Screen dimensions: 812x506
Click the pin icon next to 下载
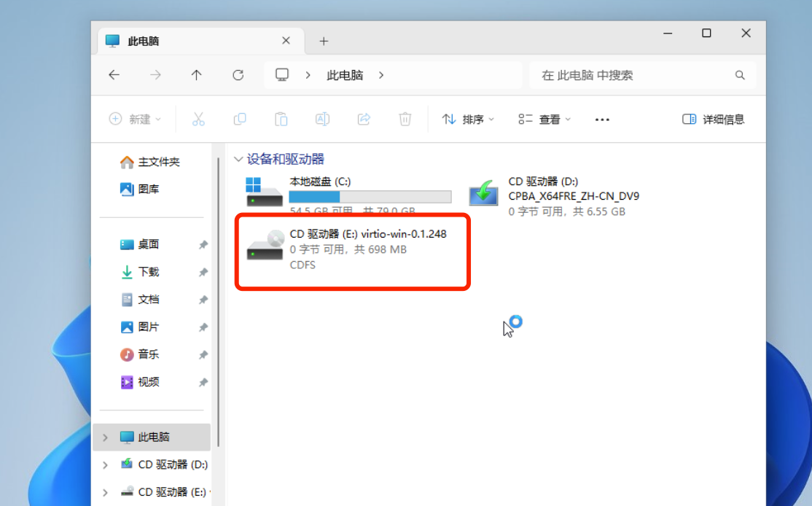203,272
